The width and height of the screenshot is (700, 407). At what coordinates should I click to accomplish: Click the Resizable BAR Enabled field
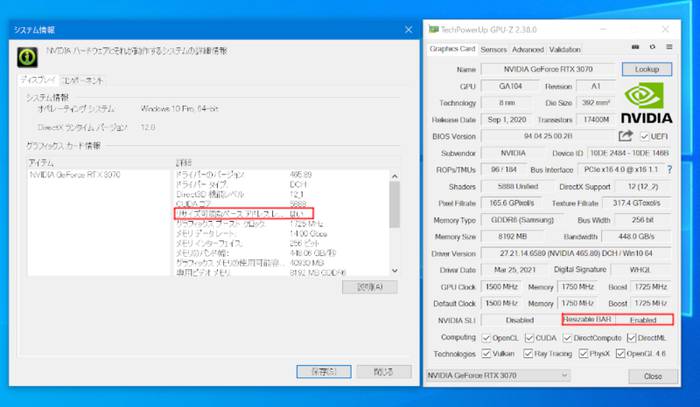pos(643,320)
